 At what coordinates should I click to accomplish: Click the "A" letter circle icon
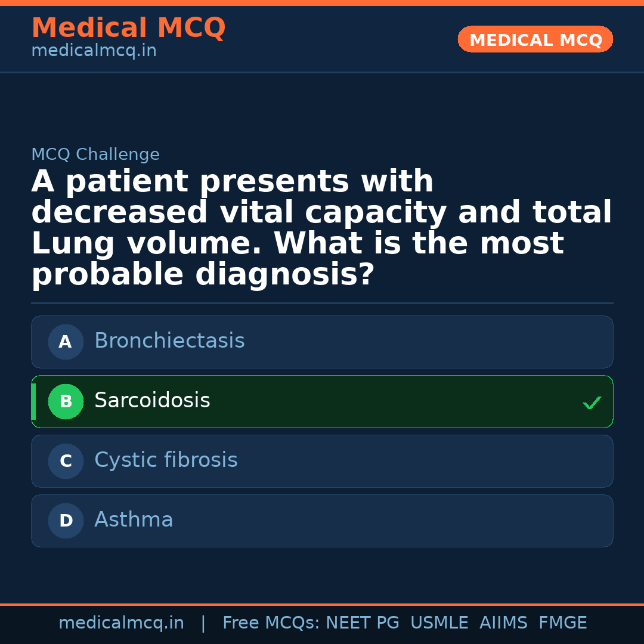pos(66,342)
